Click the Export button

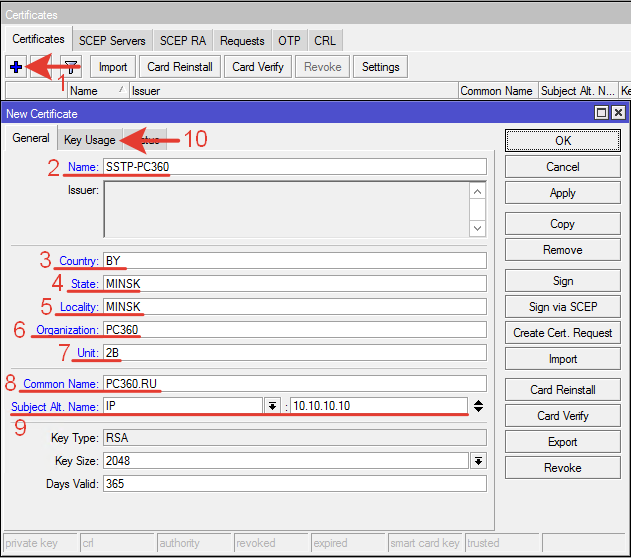562,442
